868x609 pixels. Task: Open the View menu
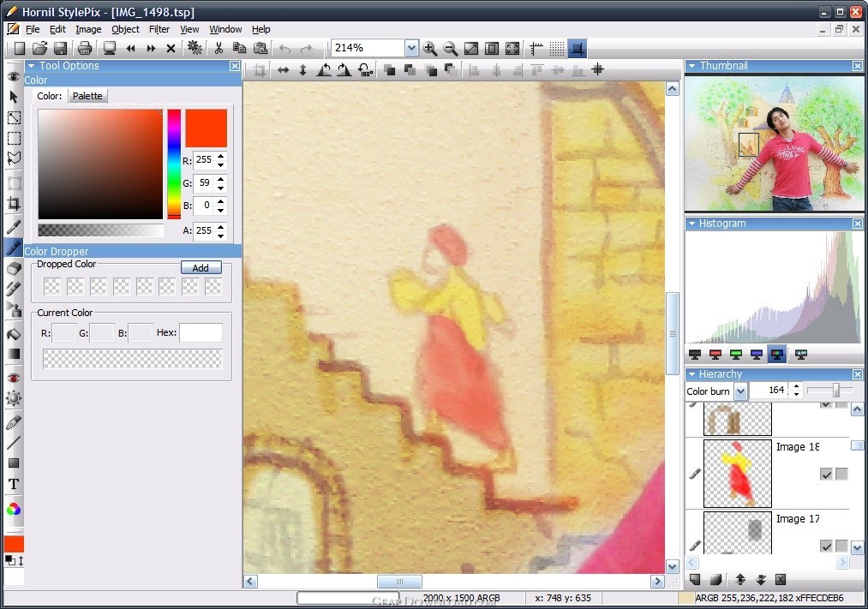(189, 29)
